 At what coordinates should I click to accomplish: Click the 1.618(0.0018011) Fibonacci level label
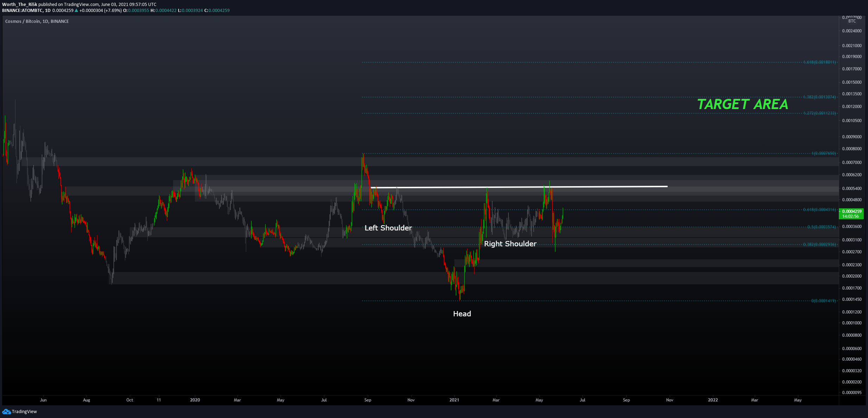pyautogui.click(x=819, y=62)
